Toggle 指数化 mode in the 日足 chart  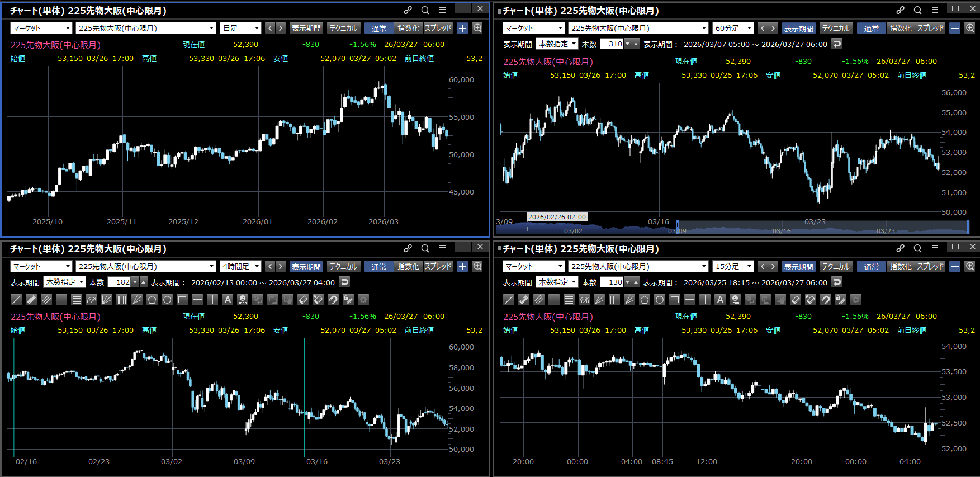[x=408, y=28]
